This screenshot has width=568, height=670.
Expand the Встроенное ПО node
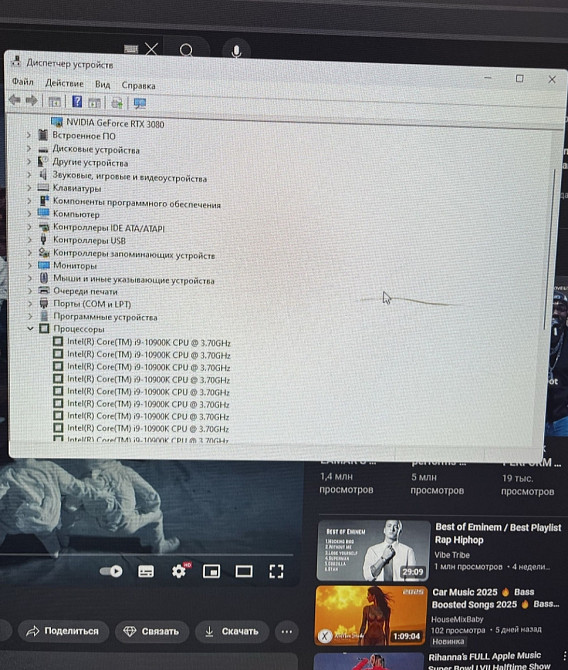[x=29, y=135]
